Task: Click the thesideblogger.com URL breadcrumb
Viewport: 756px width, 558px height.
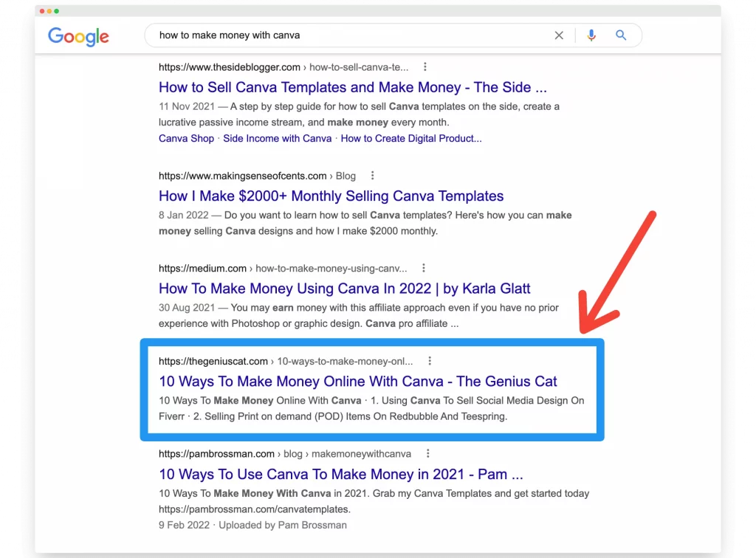Action: [x=283, y=67]
